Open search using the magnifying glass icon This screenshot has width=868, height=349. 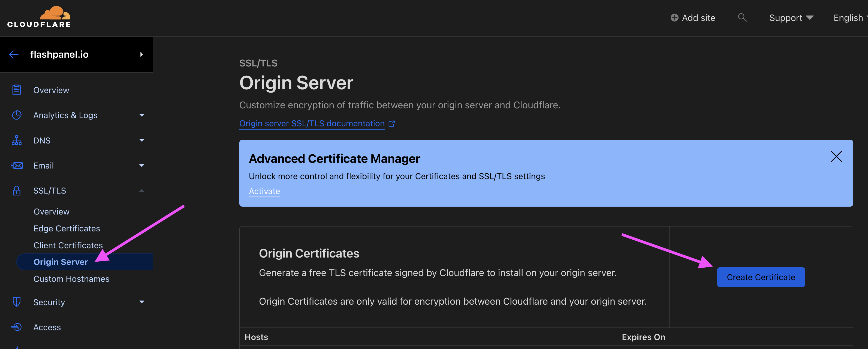tap(742, 17)
